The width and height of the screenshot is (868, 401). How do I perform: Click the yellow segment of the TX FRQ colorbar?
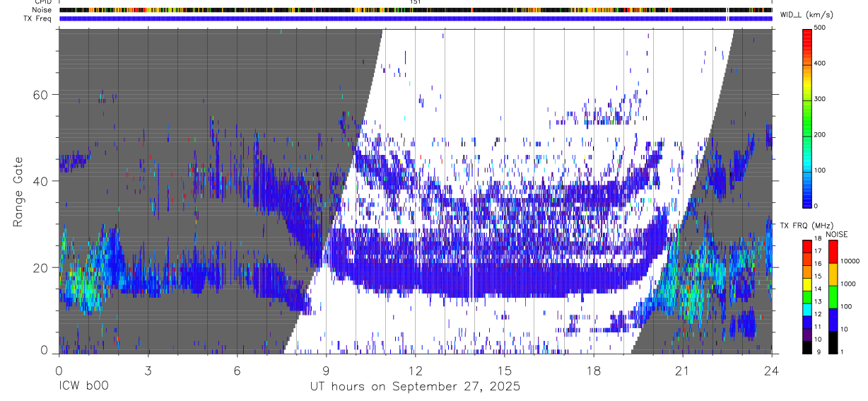coord(807,284)
